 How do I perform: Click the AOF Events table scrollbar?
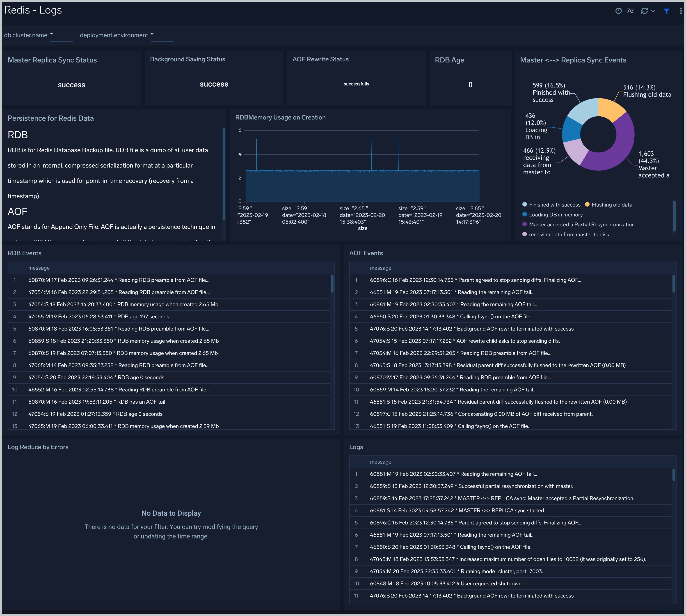tap(674, 283)
